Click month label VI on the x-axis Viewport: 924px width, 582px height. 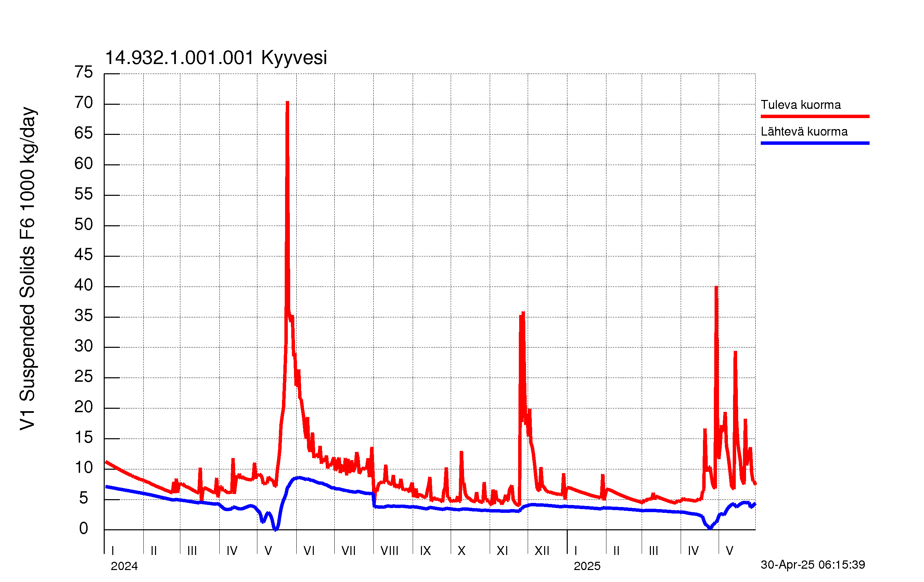click(x=309, y=551)
